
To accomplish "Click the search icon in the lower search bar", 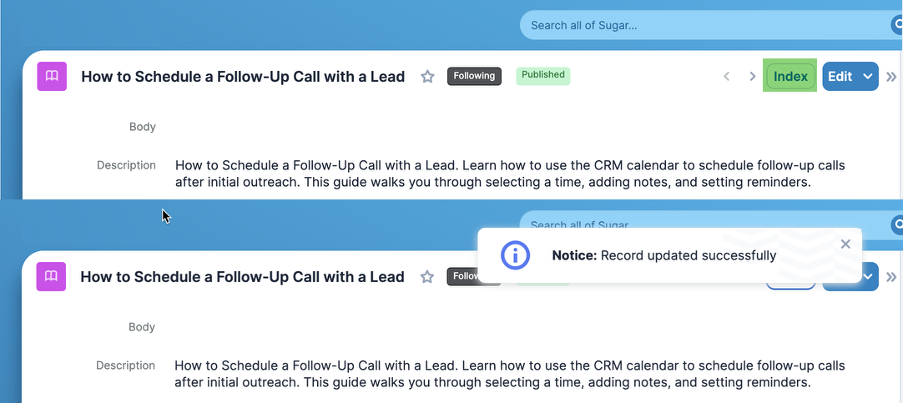I will pyautogui.click(x=896, y=225).
